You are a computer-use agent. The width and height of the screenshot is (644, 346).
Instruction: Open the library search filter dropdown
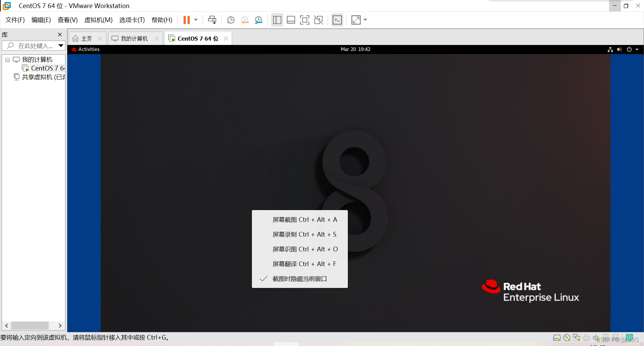(61, 46)
